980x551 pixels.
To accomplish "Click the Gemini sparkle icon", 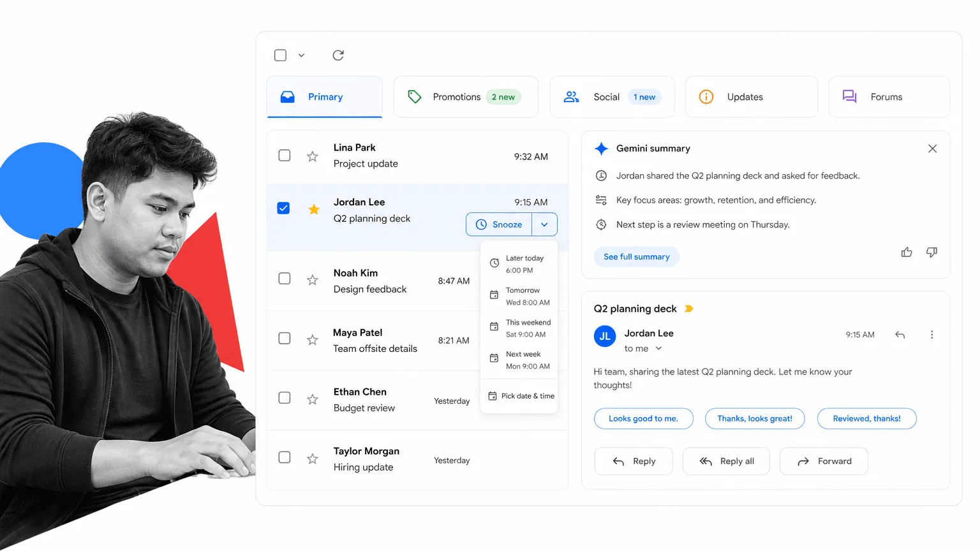I will pos(601,149).
